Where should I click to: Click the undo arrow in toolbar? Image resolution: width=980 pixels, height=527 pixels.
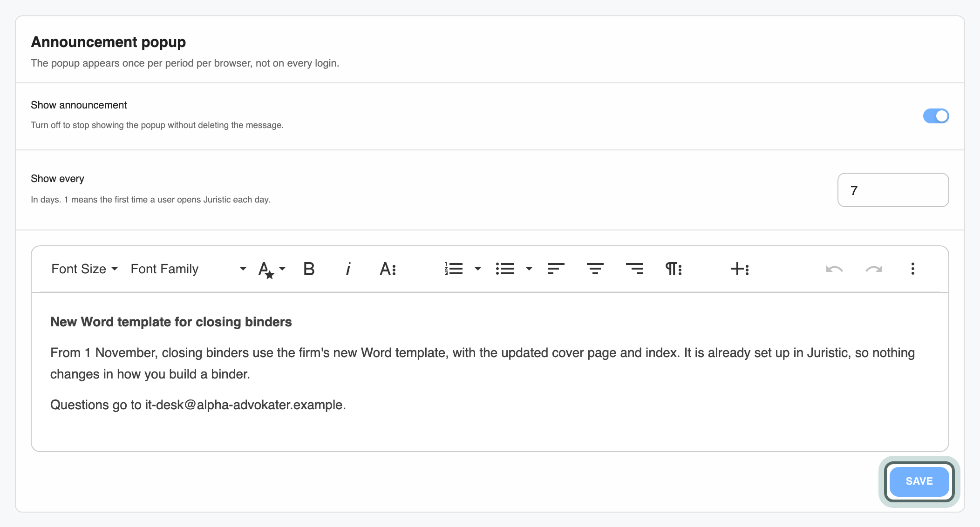pos(834,269)
